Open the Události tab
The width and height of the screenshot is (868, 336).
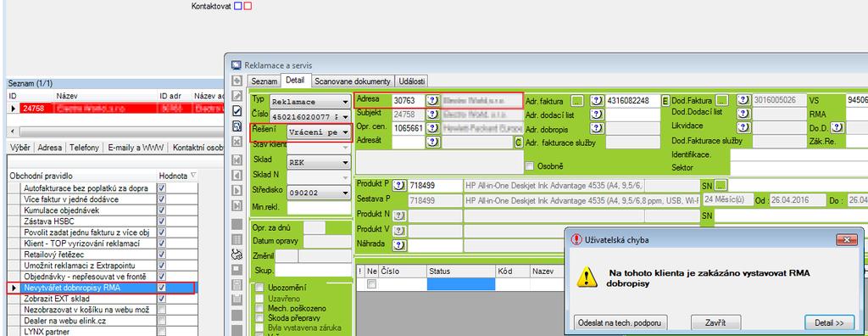point(411,81)
